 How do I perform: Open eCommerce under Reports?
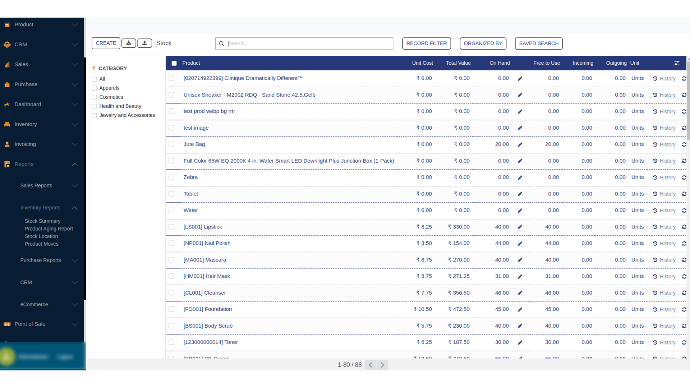coord(34,304)
